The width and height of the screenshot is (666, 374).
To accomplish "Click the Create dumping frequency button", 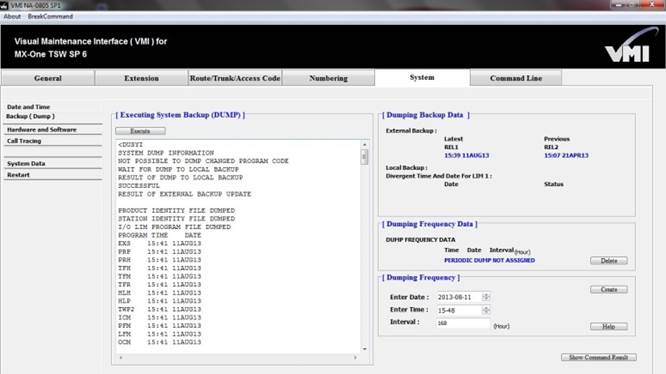I will coord(609,290).
